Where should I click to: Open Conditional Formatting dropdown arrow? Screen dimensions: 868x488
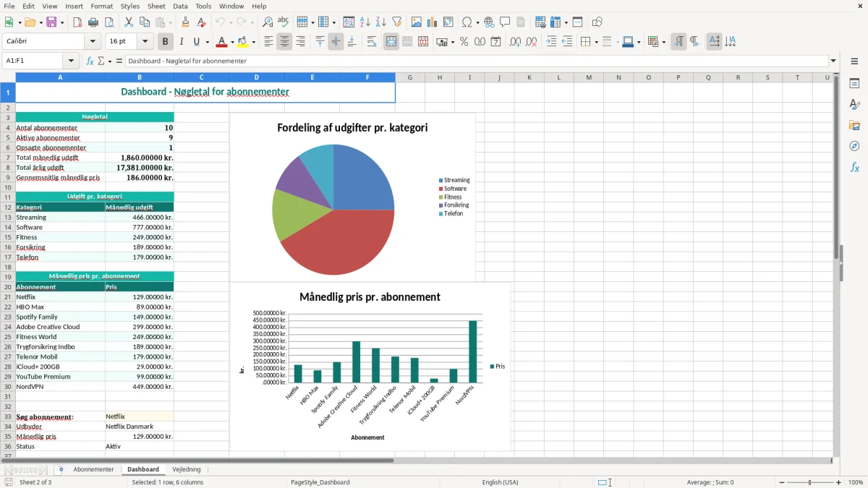[663, 42]
